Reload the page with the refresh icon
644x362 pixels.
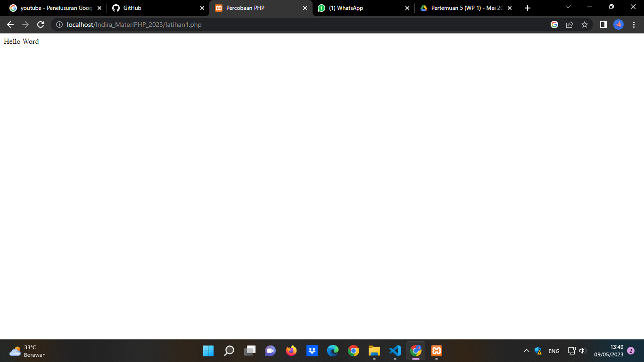(x=40, y=25)
